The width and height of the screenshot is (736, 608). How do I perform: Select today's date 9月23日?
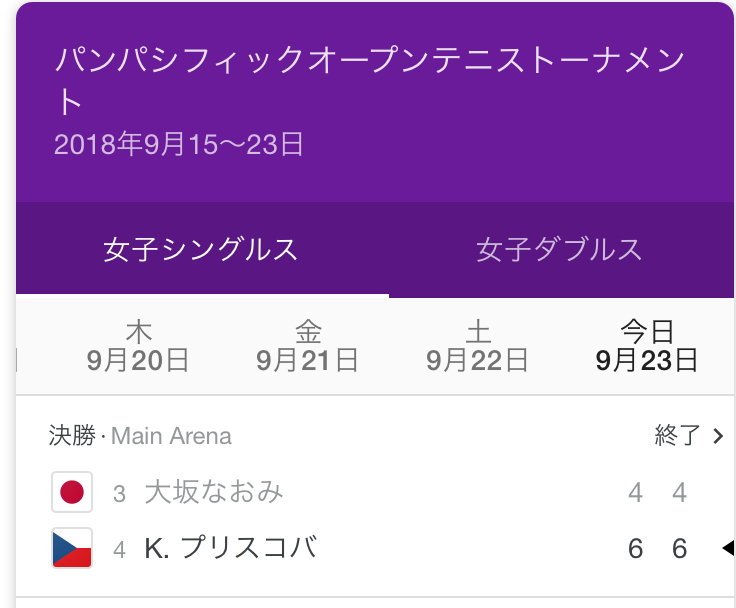[x=647, y=347]
